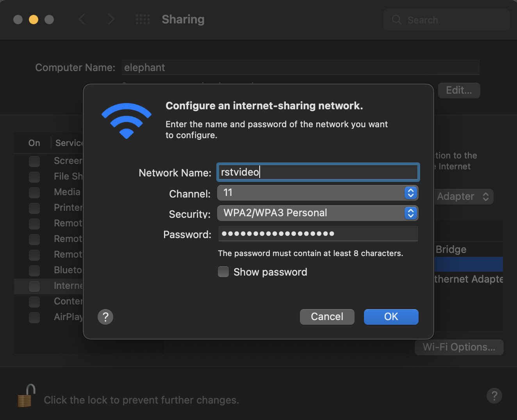Open Wi-Fi Options settings
Screen dimensions: 517x420
click(x=459, y=347)
